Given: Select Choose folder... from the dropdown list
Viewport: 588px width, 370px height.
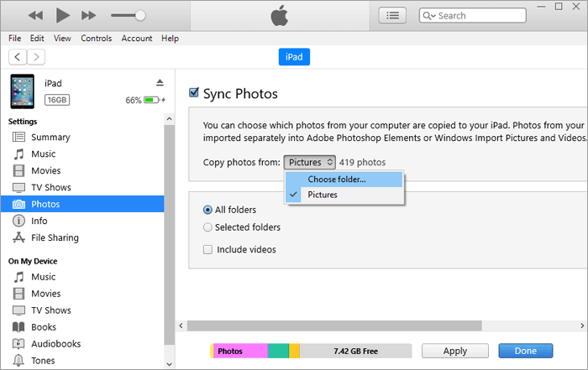Looking at the screenshot, I should tap(336, 179).
